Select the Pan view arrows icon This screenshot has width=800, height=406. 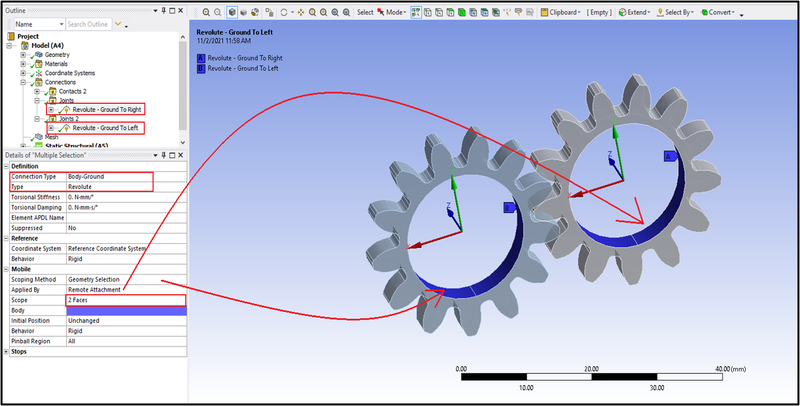click(x=301, y=12)
